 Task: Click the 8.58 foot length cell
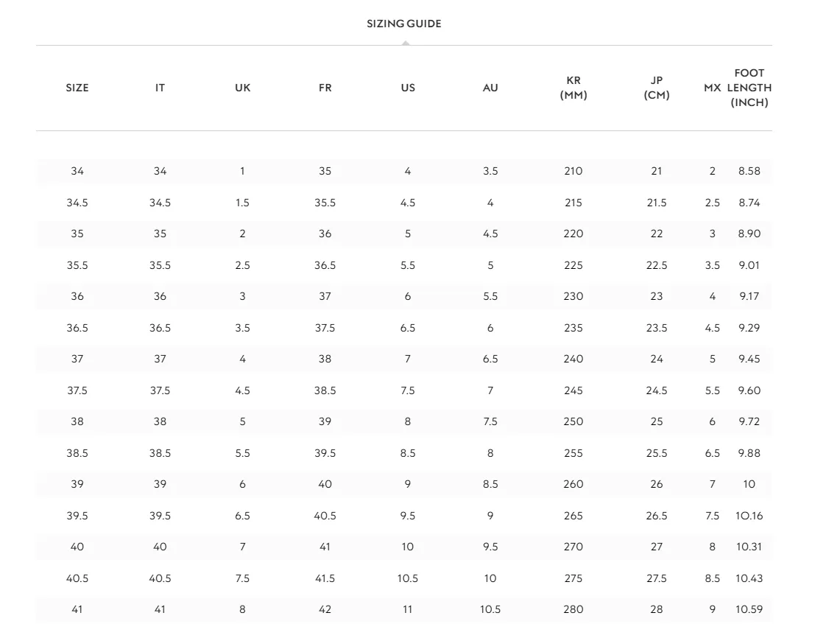(749, 171)
